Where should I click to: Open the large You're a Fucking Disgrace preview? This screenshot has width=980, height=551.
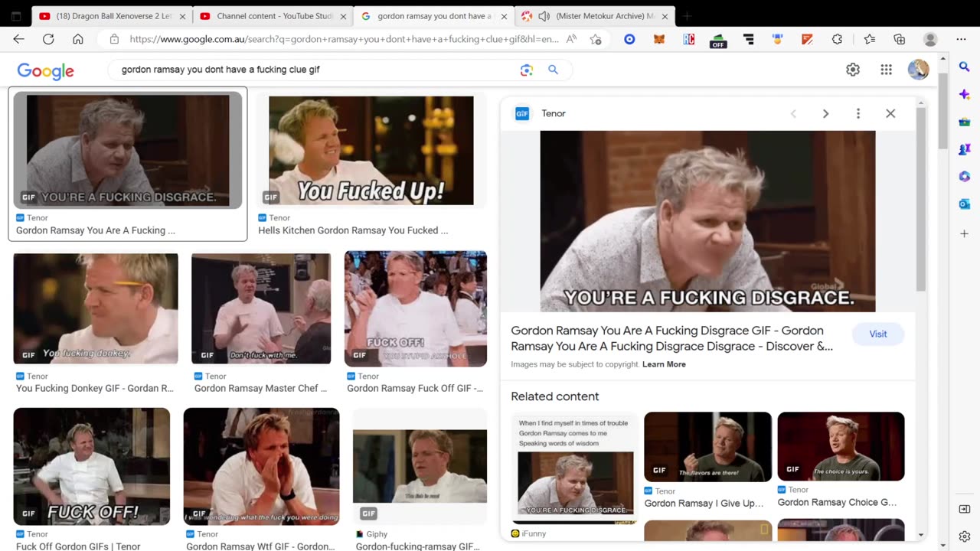pyautogui.click(x=707, y=221)
